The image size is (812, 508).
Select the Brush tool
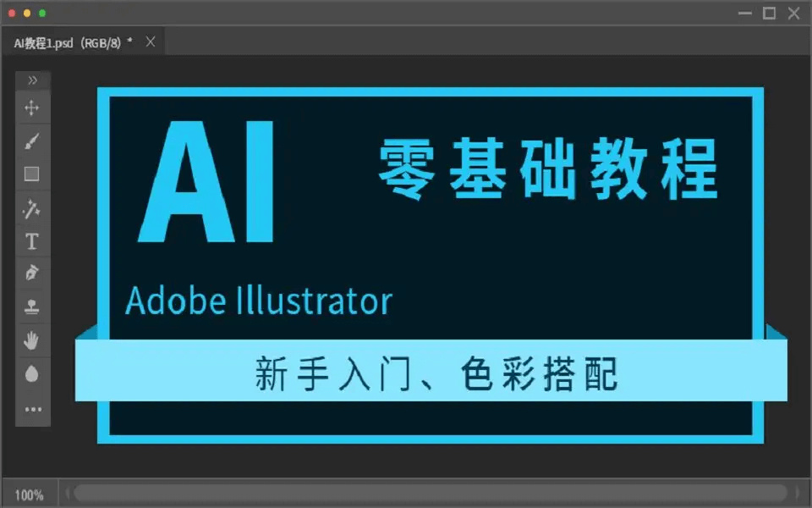(x=32, y=141)
